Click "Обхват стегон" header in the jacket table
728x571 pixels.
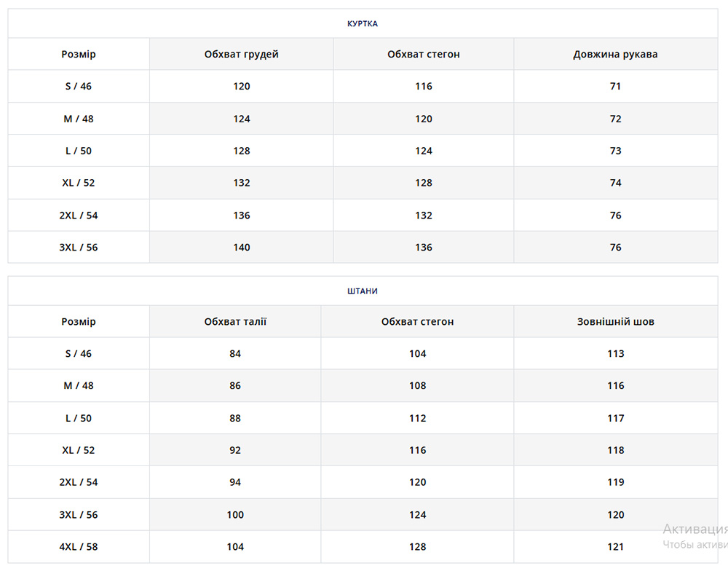[424, 55]
